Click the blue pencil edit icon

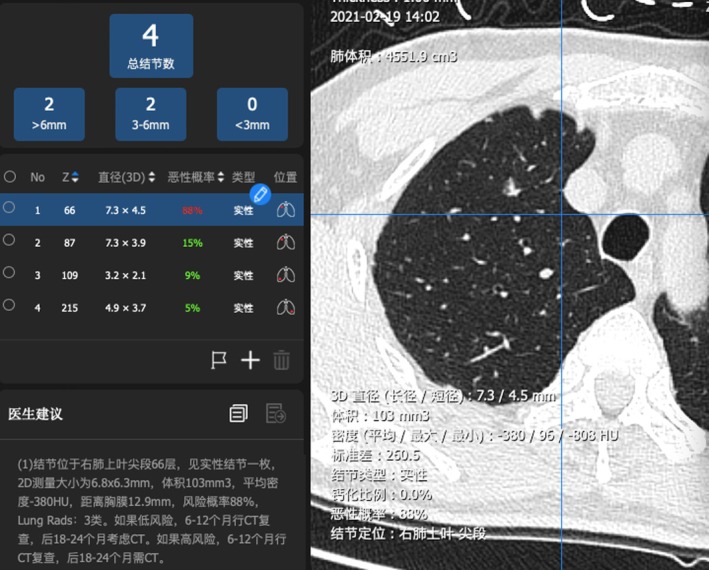[260, 194]
